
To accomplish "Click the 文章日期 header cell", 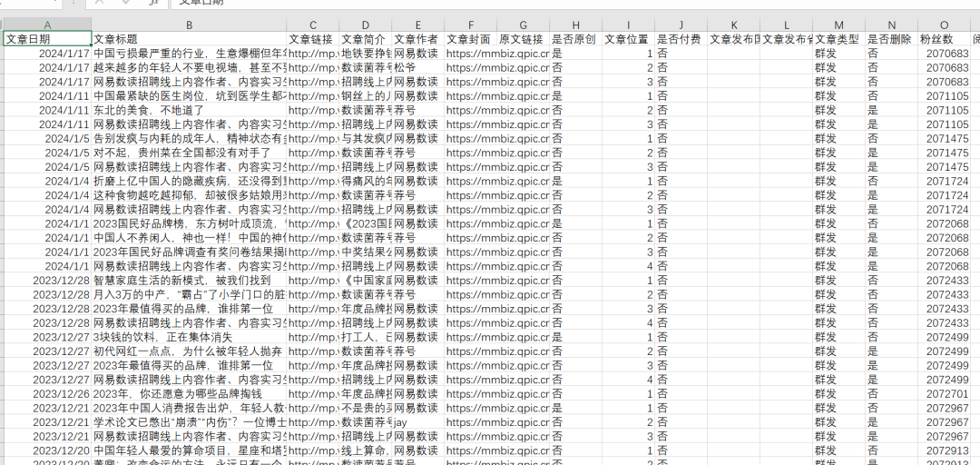I will (x=47, y=39).
